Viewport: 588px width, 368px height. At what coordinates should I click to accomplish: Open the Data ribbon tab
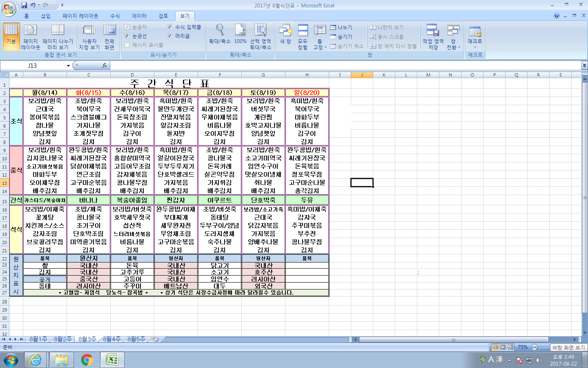pos(139,16)
